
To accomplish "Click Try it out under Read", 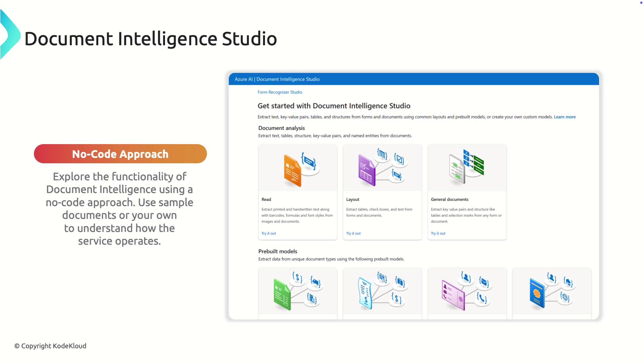I will (269, 233).
